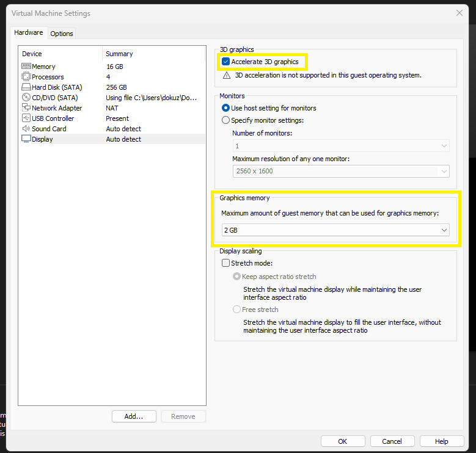The width and height of the screenshot is (476, 453).
Task: Select the Processors row label
Action: [48, 77]
